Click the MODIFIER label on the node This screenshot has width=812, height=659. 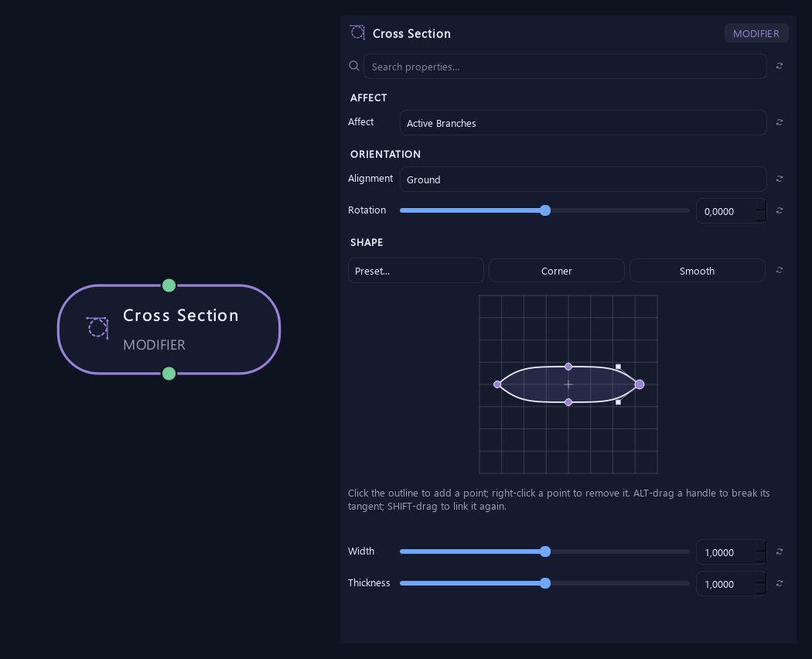[x=154, y=345]
